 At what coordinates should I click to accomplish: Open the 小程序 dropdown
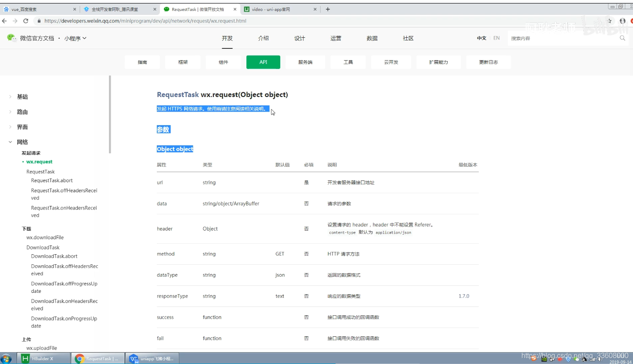point(75,38)
